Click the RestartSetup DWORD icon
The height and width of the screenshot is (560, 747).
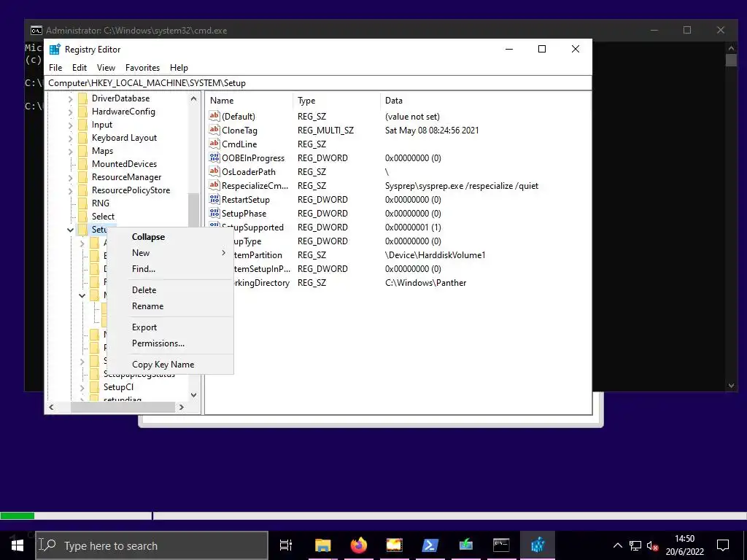click(214, 199)
